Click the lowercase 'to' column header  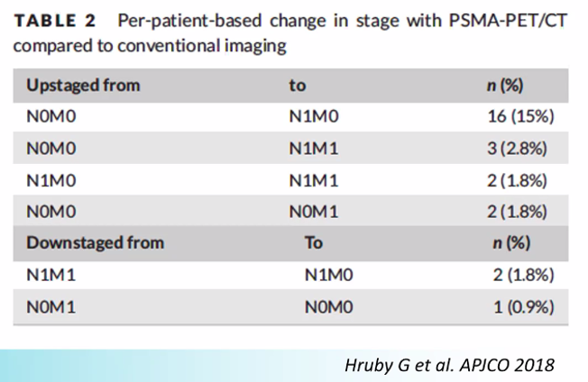pos(298,86)
